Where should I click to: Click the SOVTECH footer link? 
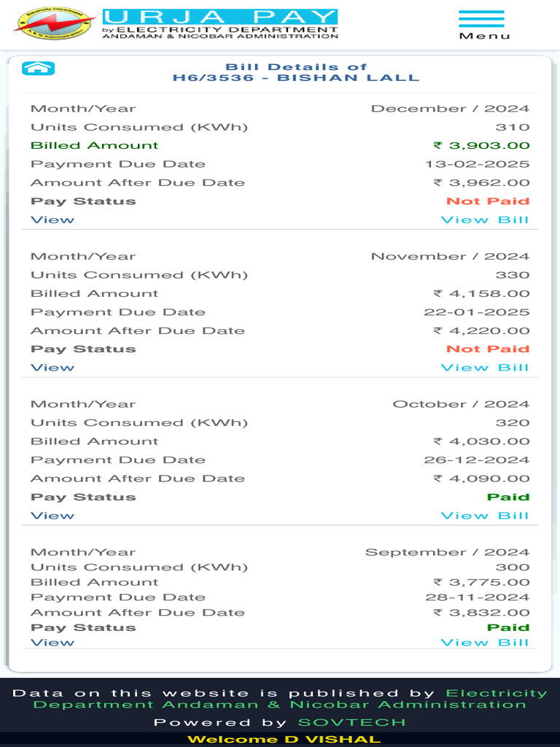[351, 722]
